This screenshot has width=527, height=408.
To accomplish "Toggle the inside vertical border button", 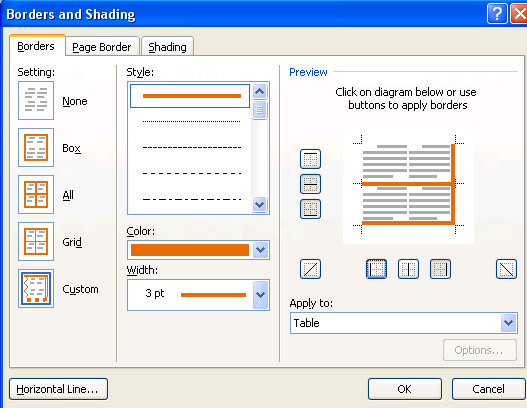I will 408,269.
